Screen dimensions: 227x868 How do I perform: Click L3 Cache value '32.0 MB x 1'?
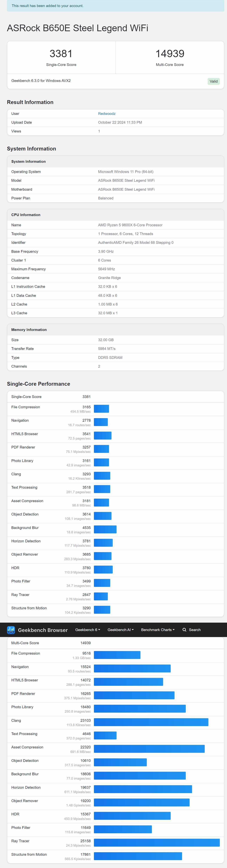[108, 313]
